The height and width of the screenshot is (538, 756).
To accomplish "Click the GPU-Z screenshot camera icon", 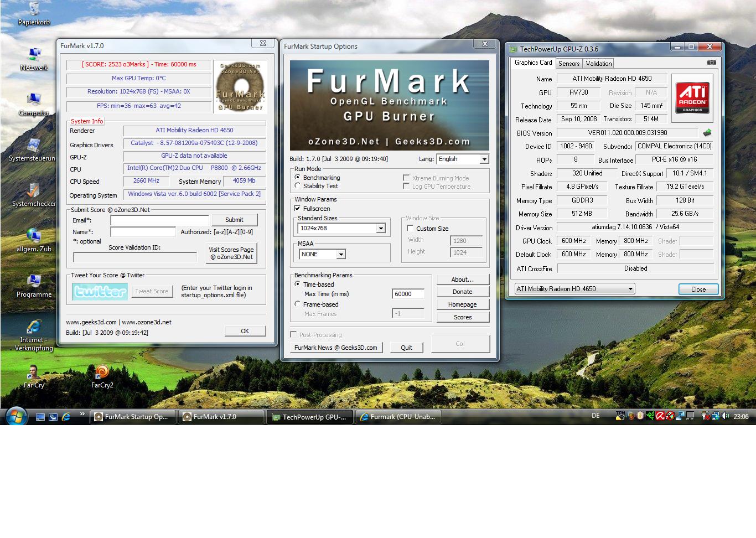I will pos(711,63).
